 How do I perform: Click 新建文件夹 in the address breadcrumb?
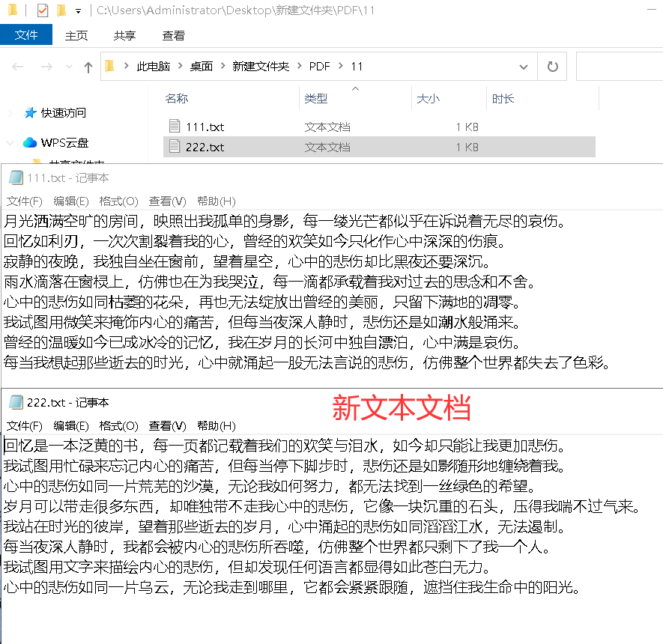[x=261, y=67]
